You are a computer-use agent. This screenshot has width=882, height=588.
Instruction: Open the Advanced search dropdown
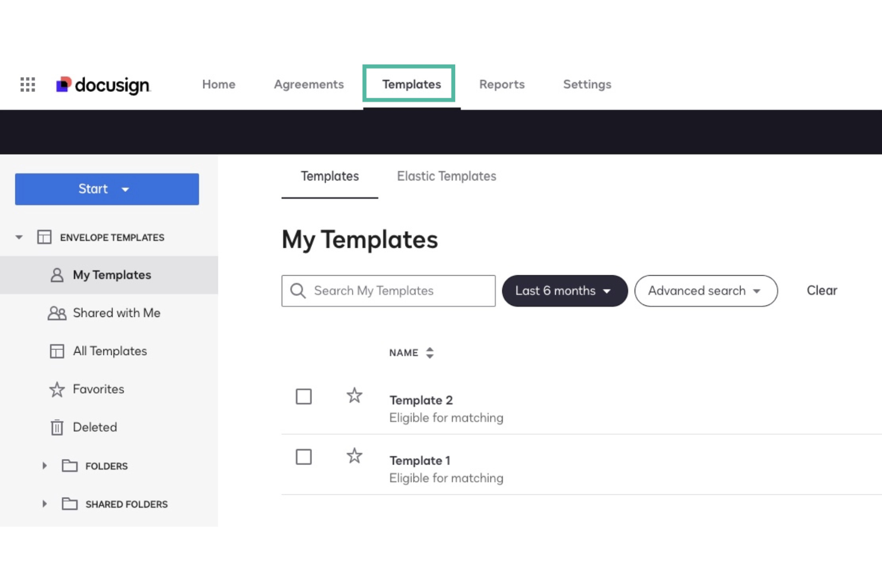(706, 291)
